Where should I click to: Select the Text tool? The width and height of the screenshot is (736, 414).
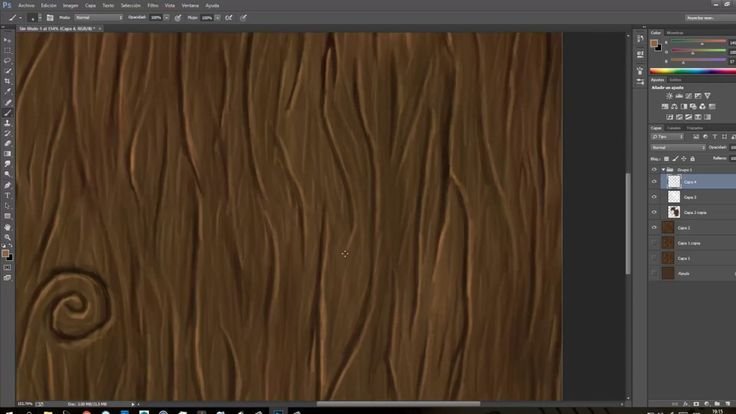[x=8, y=194]
